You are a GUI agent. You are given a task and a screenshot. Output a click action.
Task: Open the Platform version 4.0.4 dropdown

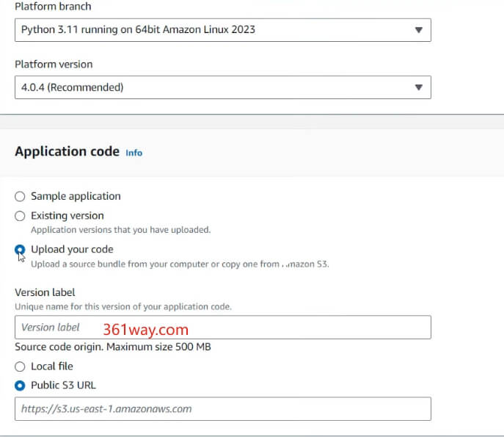pyautogui.click(x=213, y=87)
